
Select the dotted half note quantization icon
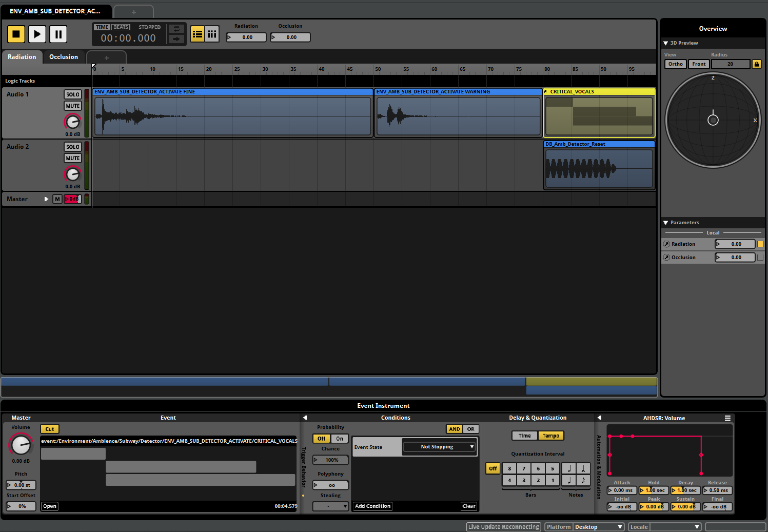point(583,468)
